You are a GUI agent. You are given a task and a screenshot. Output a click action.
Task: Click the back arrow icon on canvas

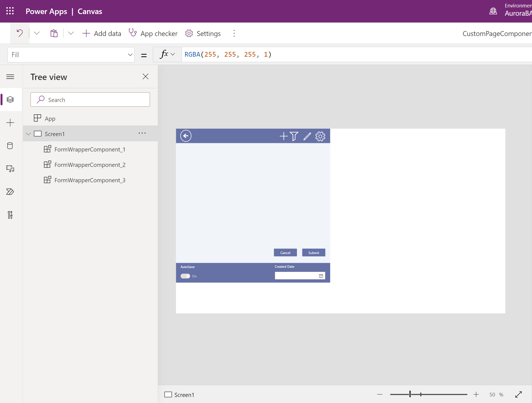pos(186,136)
